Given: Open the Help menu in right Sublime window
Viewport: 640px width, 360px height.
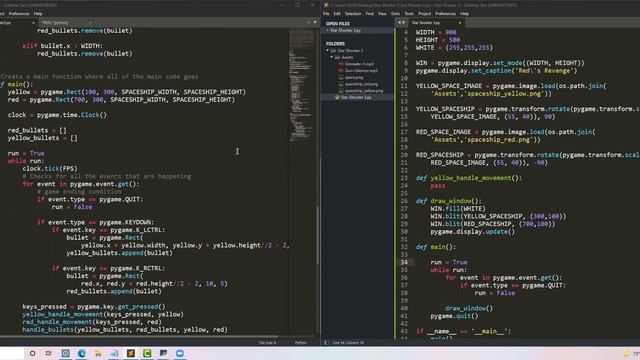Looking at the screenshot, I should (x=464, y=13).
